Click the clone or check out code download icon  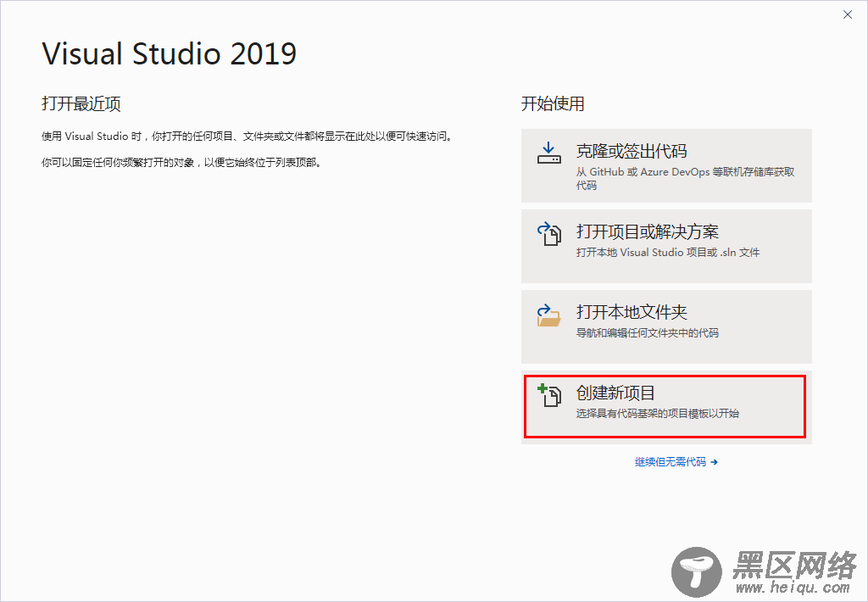(x=548, y=153)
